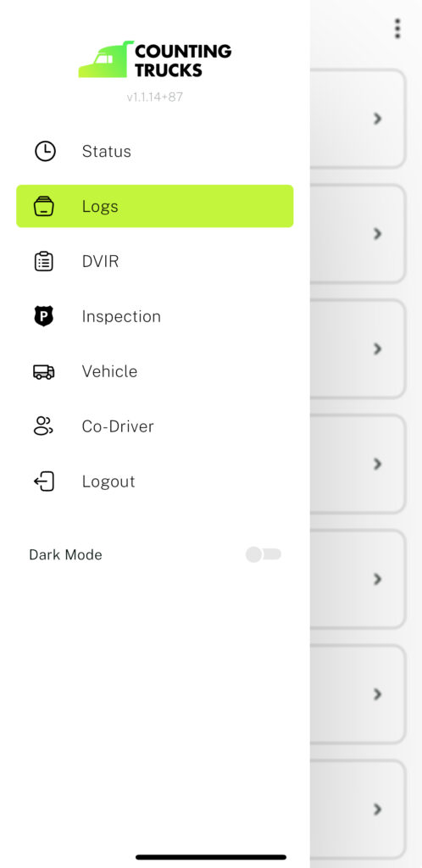Click the Logs archive box icon
The image size is (422, 868).
tap(44, 206)
